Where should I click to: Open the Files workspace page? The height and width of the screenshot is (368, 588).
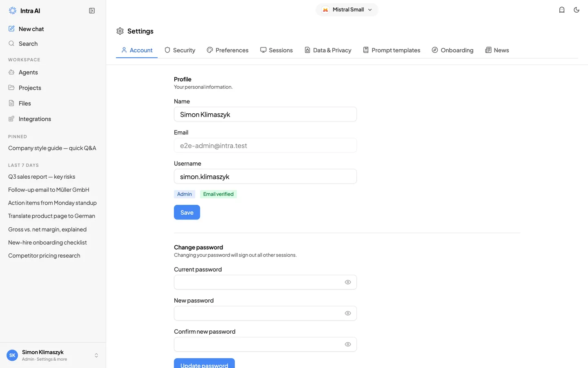[53, 103]
